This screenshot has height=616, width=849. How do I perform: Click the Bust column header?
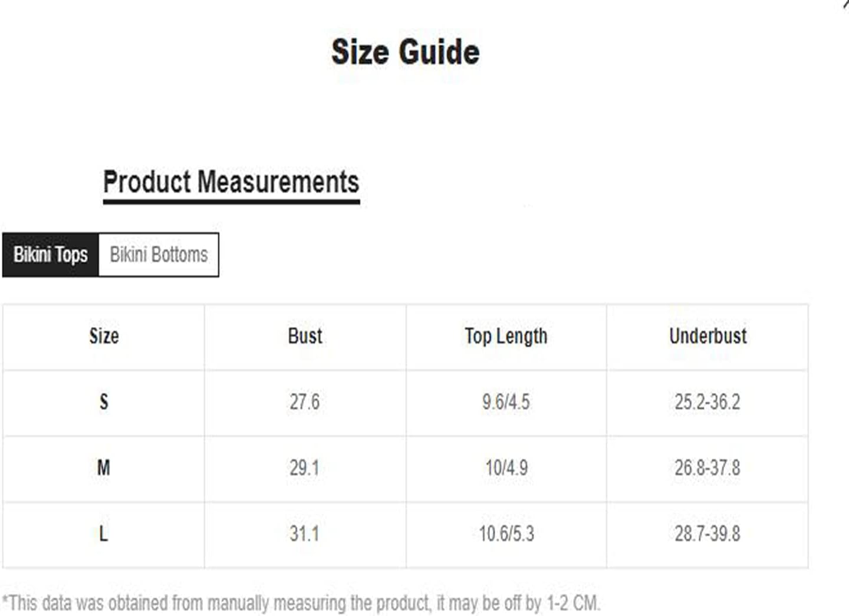(305, 336)
